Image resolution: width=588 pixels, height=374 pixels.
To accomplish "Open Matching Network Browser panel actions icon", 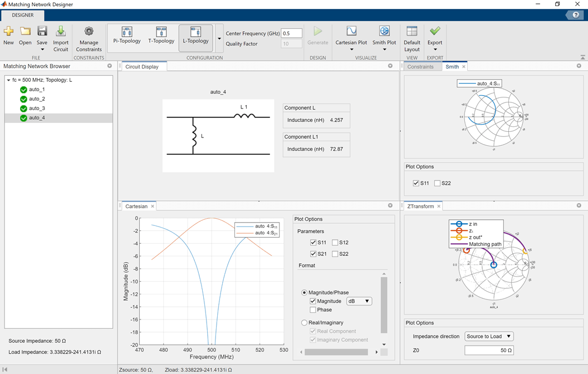I will coord(110,66).
